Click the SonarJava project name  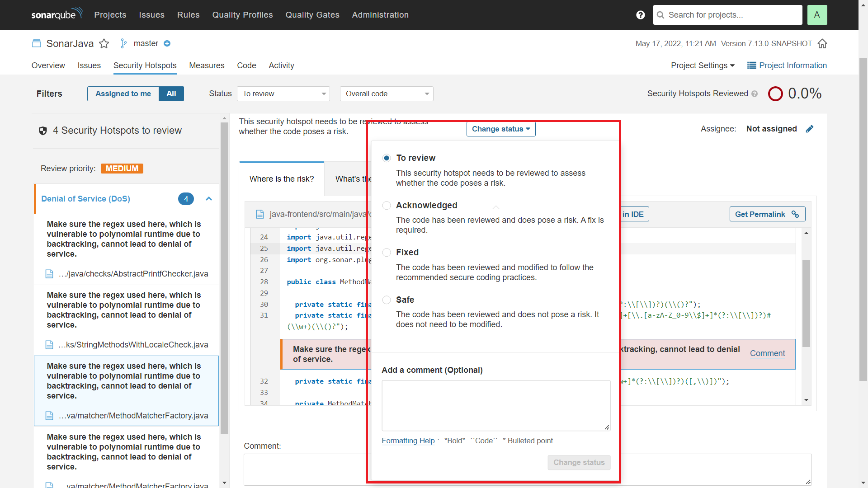(x=70, y=43)
